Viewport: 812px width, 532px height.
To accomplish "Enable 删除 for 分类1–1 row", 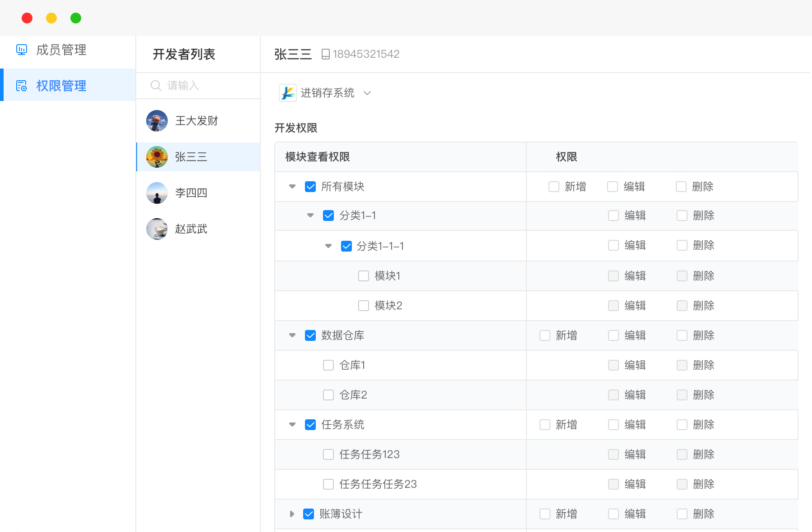I will coord(682,216).
